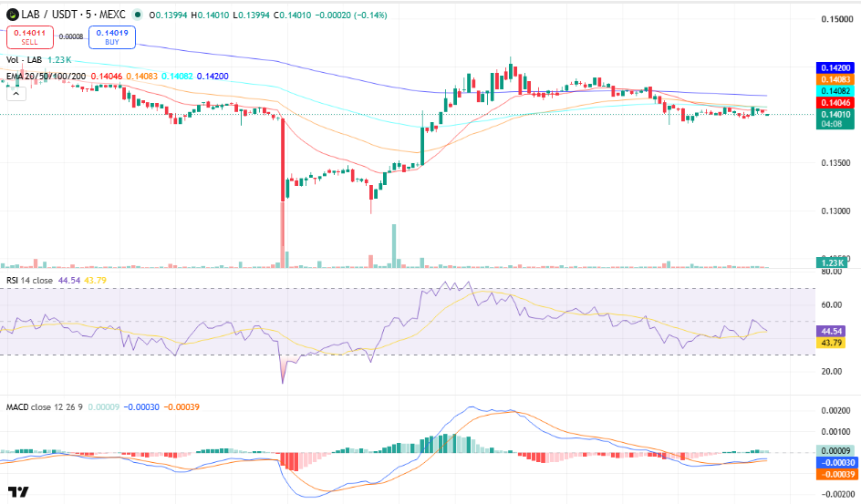
Task: Click the 0.13500 price scale tick
Action: point(837,163)
